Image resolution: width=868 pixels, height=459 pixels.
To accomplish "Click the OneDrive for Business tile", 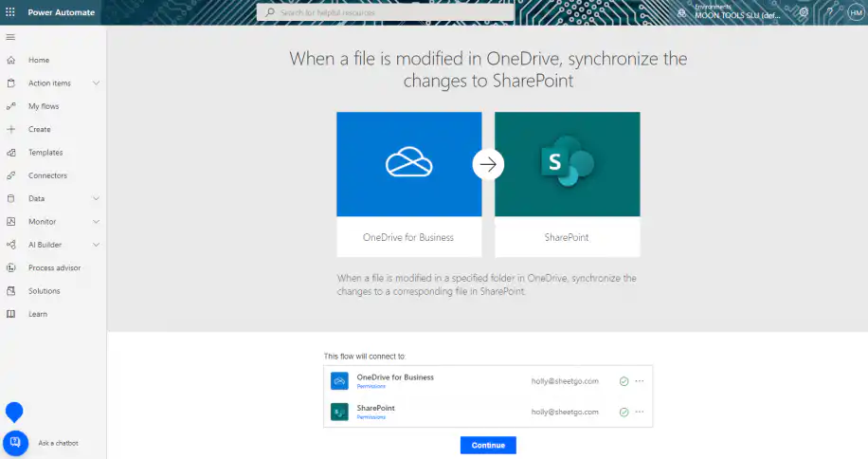I will pos(409,184).
